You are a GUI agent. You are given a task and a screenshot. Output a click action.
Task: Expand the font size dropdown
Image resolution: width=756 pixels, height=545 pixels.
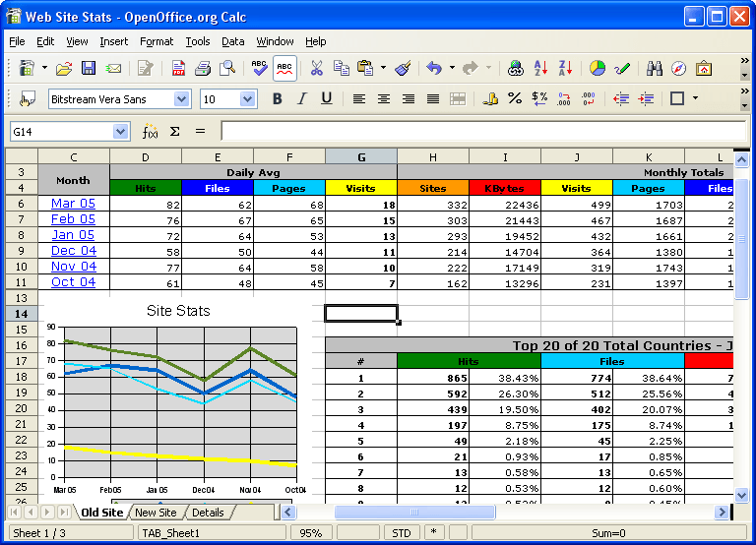[x=247, y=98]
